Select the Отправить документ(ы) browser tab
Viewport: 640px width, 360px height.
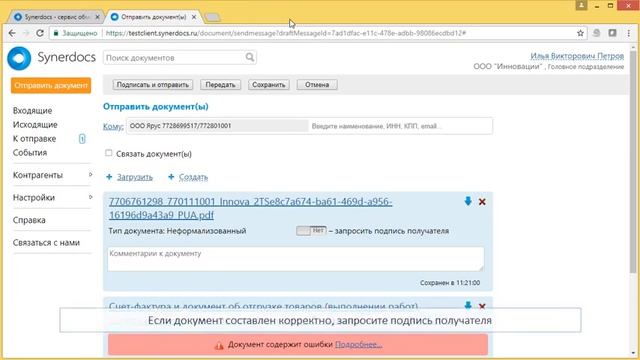[x=153, y=17]
